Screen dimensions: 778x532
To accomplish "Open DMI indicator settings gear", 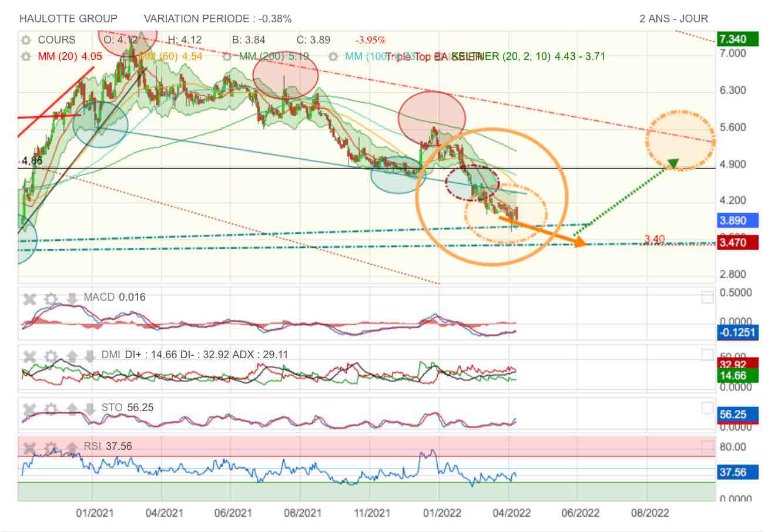I will coord(51,356).
